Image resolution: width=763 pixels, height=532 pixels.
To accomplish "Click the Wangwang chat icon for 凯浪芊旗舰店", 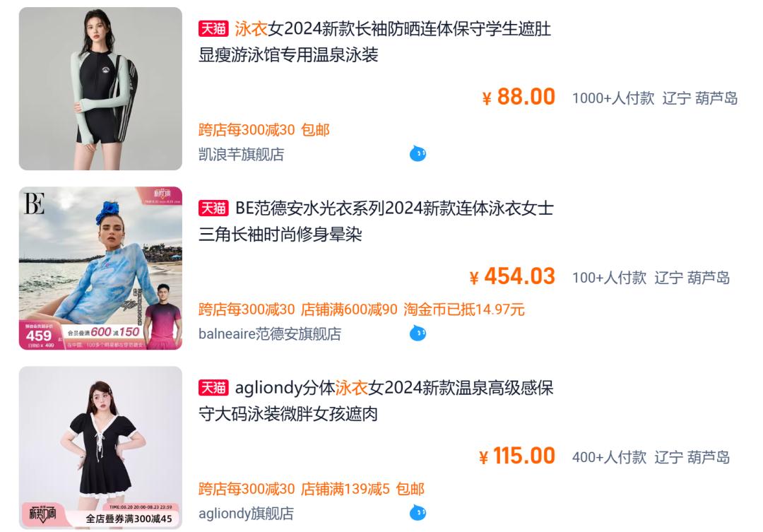I will [x=418, y=154].
